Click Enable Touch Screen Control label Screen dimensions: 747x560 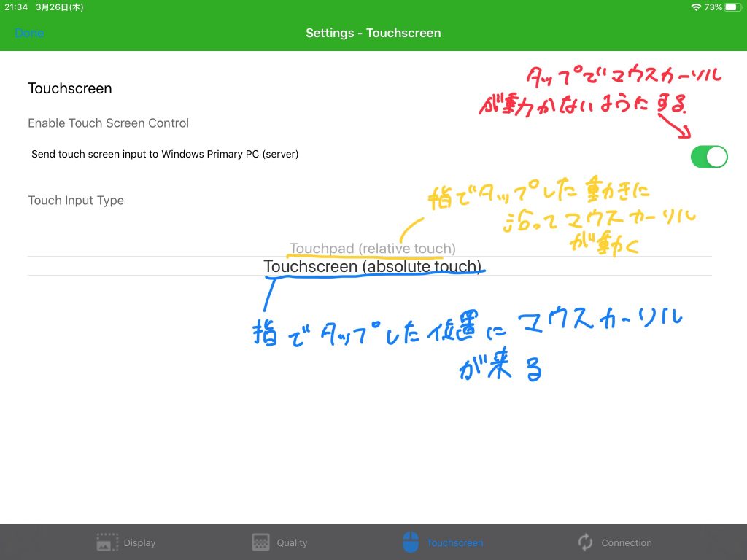click(108, 122)
